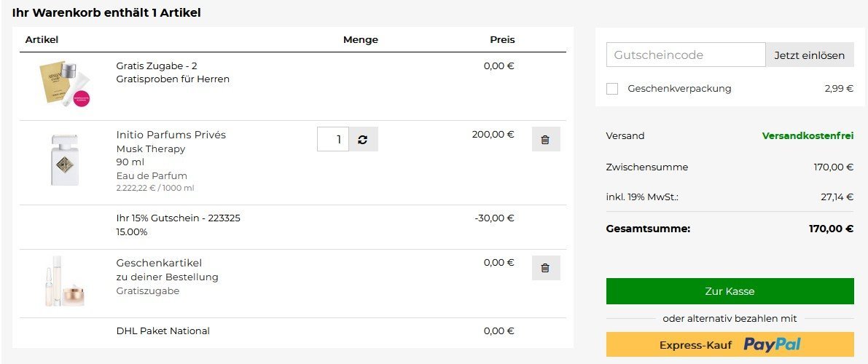This screenshot has height=364, width=868.
Task: Click the PayPal logo in Express-Kauf
Action: [x=772, y=344]
